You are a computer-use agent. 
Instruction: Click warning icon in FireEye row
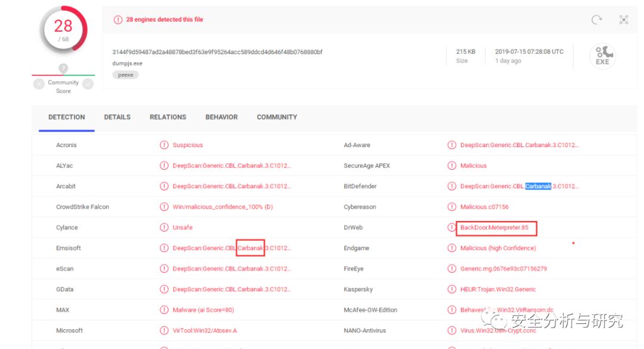pos(452,269)
